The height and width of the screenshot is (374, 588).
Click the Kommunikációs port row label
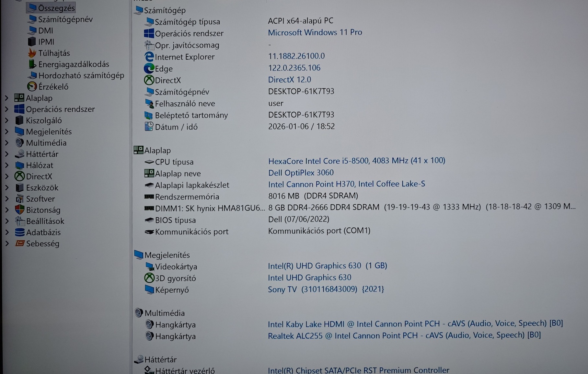[x=192, y=232]
